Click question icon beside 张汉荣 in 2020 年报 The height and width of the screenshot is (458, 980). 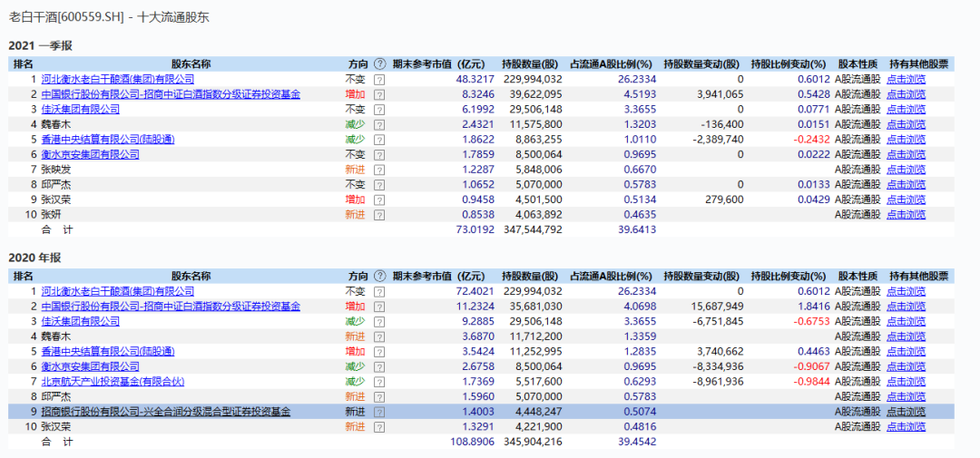379,427
